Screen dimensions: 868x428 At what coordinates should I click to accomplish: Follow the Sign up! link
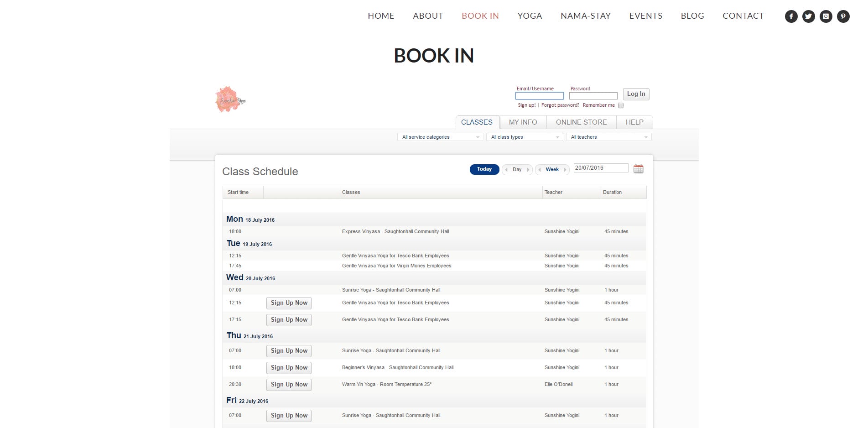click(x=527, y=105)
